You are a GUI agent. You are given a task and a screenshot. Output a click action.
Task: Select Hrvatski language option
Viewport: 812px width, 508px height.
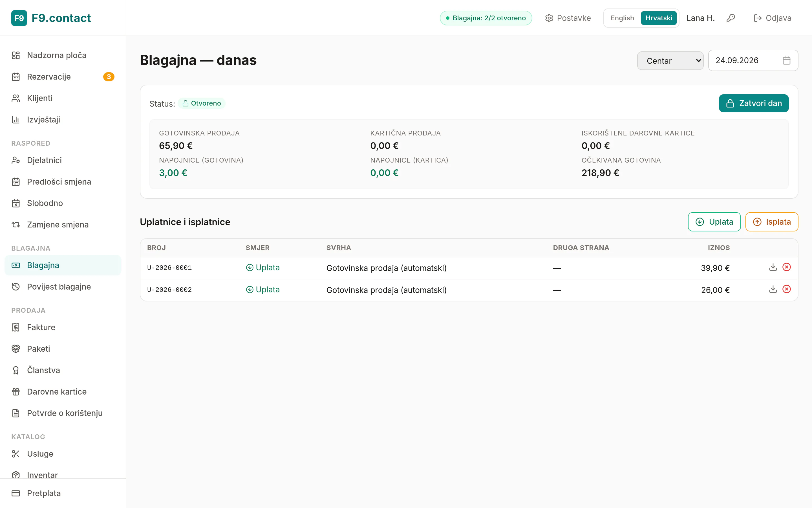click(659, 18)
